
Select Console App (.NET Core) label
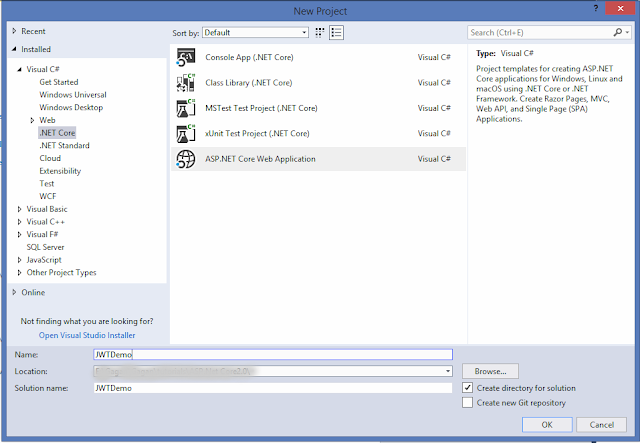pos(249,57)
